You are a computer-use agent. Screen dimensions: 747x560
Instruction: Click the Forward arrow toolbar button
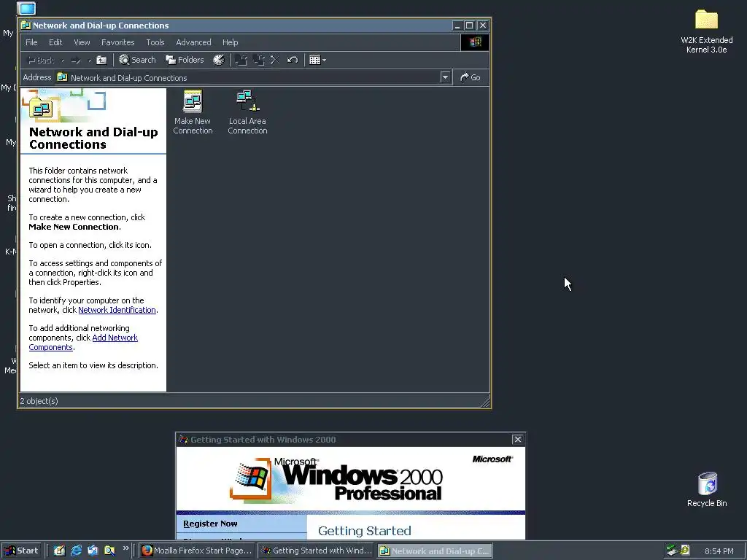(76, 60)
